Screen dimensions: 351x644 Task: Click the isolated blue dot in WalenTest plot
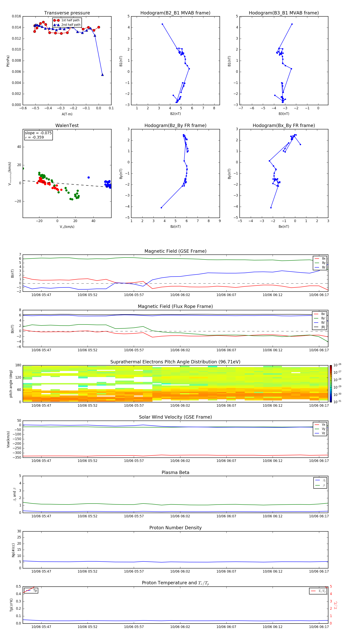point(89,178)
